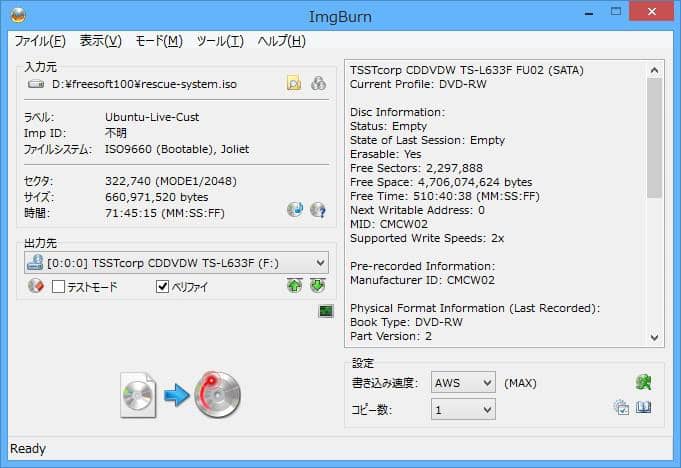Image resolution: width=681 pixels, height=468 pixels.
Task: Click the Current Profile: DVD-RW line
Action: coord(418,84)
